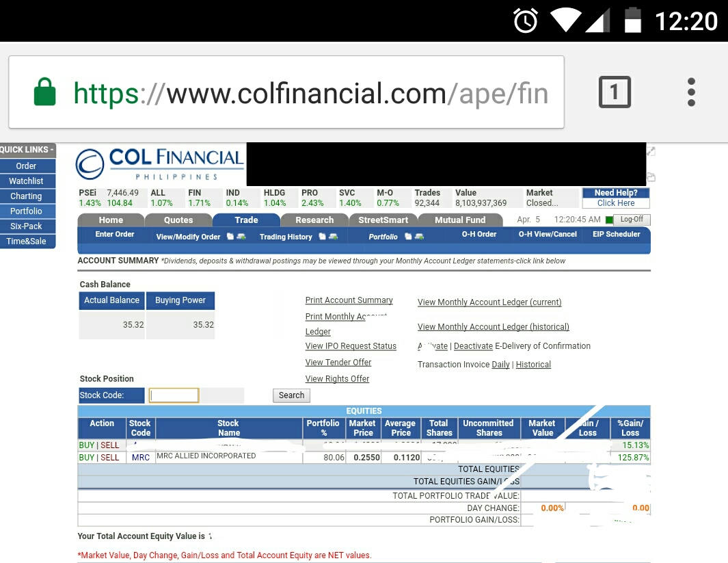This screenshot has width=728, height=563.
Task: Open View Monthly Account Ledger (current)
Action: 489,302
